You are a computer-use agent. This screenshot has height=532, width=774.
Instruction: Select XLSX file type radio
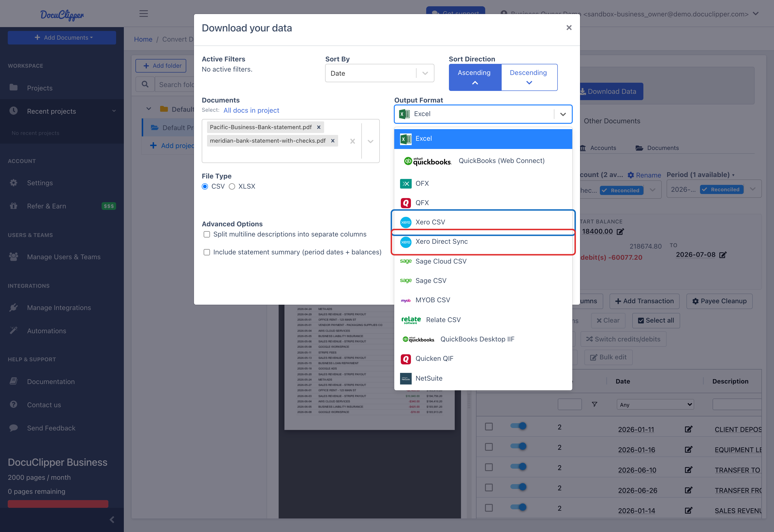[x=232, y=186]
